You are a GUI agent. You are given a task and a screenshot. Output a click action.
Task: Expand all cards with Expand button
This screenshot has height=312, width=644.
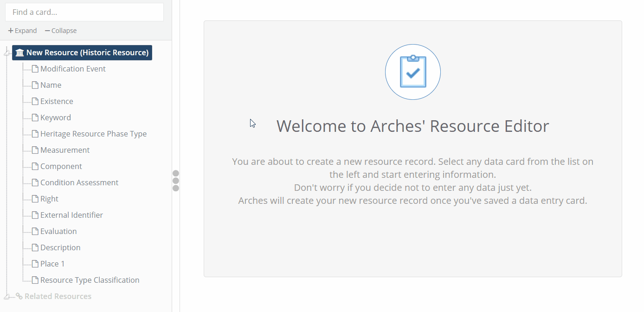tap(22, 31)
